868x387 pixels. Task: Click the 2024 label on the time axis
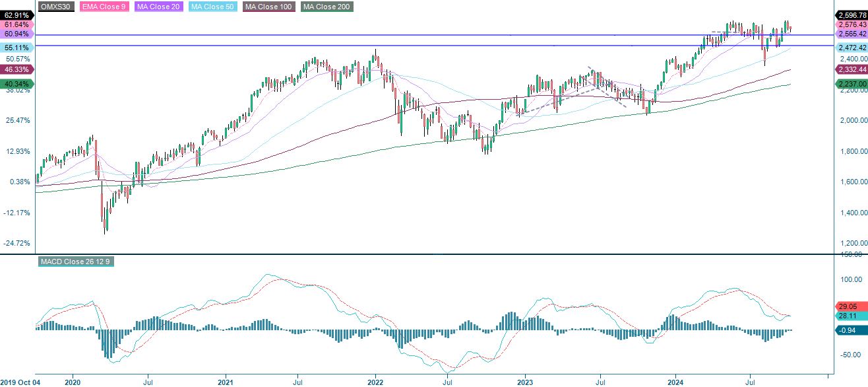(677, 381)
